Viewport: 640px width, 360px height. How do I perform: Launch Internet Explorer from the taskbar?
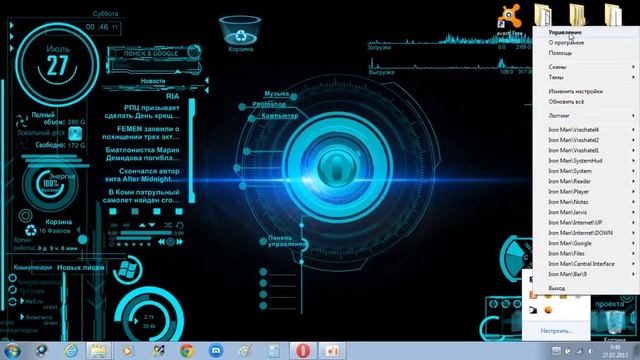[71, 351]
